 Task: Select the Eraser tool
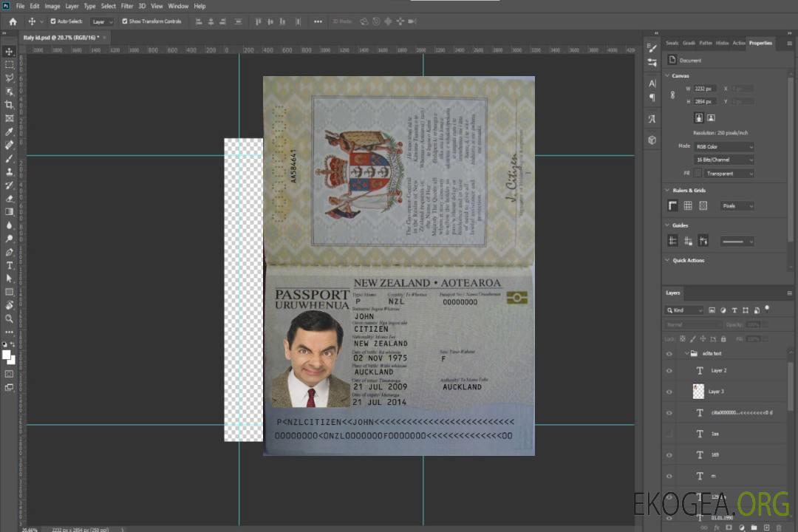[9, 199]
